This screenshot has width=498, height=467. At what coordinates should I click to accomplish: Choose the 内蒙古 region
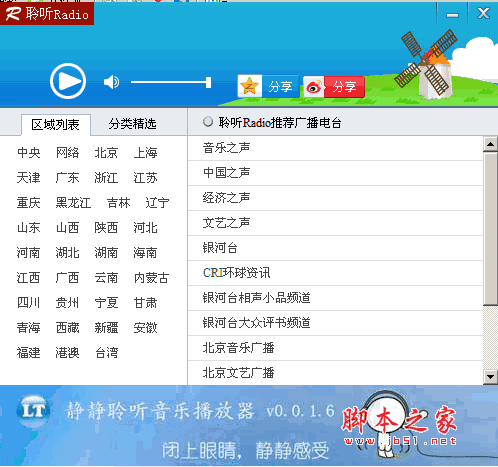(x=151, y=278)
